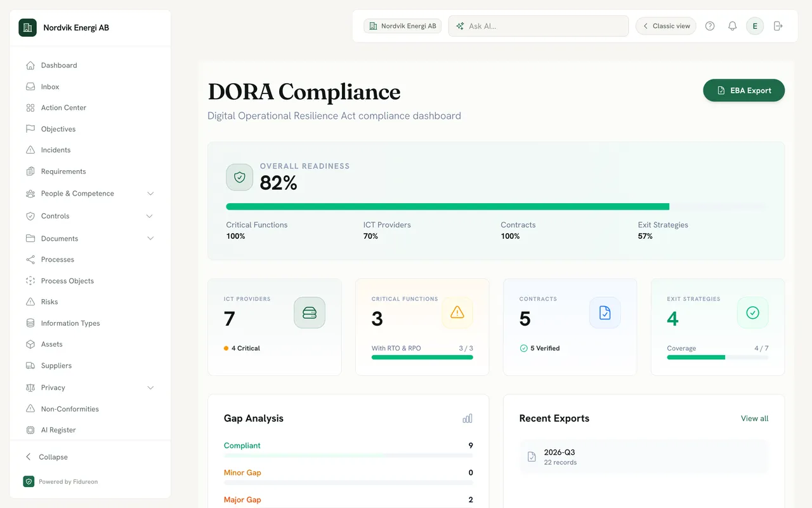The image size is (812, 508).
Task: Expand the People & Competence chevron
Action: point(150,194)
